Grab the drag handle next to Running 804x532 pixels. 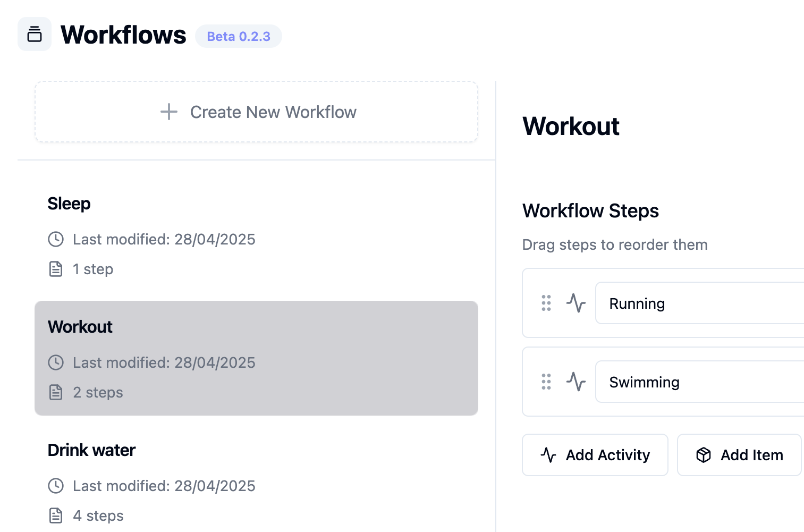click(546, 303)
